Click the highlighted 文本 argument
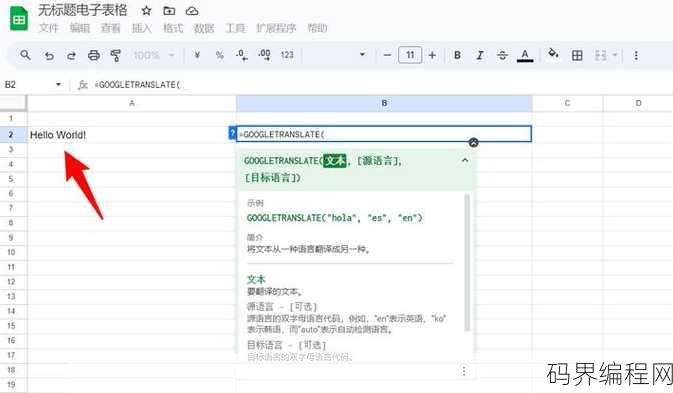The width and height of the screenshot is (673, 393). click(x=334, y=161)
